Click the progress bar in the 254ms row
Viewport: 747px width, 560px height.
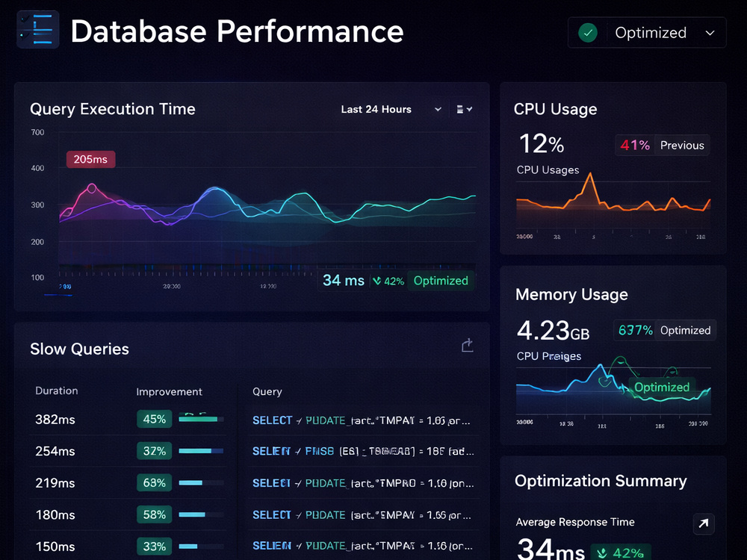point(201,450)
